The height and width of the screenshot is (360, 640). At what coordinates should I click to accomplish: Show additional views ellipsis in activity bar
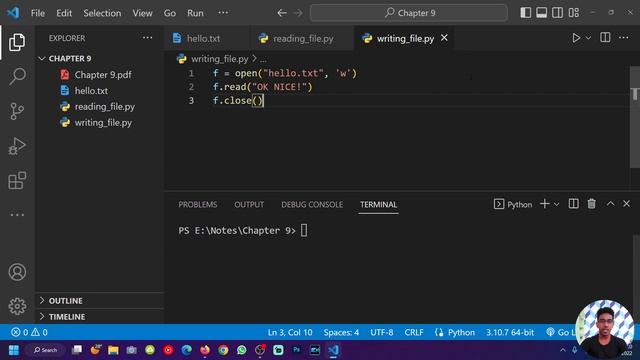17,215
